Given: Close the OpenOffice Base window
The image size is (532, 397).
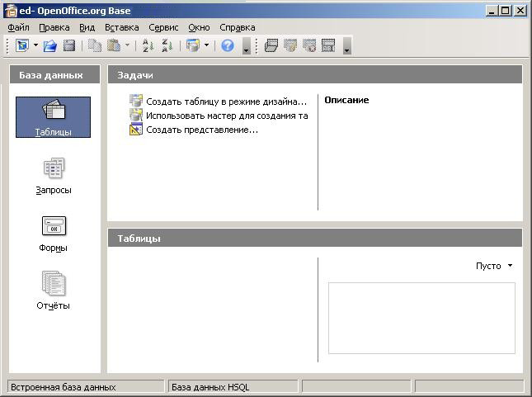Looking at the screenshot, I should coord(520,11).
